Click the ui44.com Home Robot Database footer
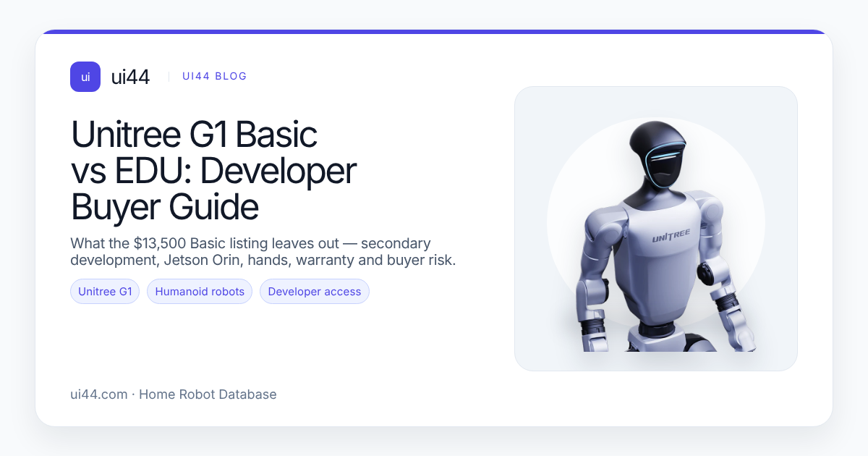This screenshot has height=456, width=868. 174,394
